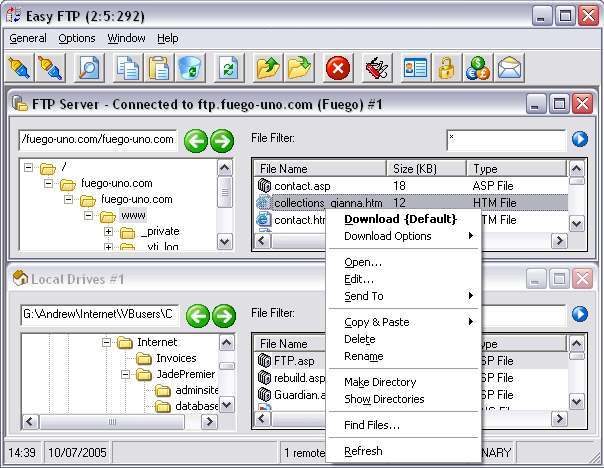Open the Options menu in menu bar
604x468 pixels.
click(x=77, y=38)
